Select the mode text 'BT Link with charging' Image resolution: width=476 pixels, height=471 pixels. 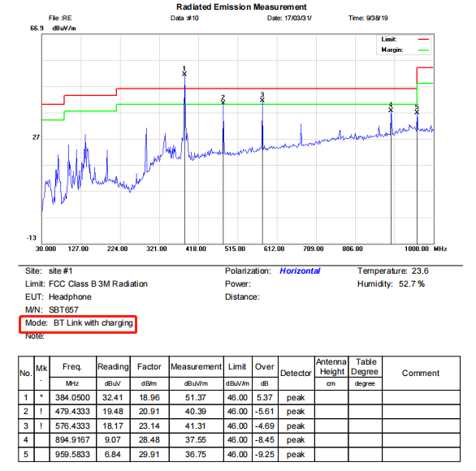click(93, 323)
